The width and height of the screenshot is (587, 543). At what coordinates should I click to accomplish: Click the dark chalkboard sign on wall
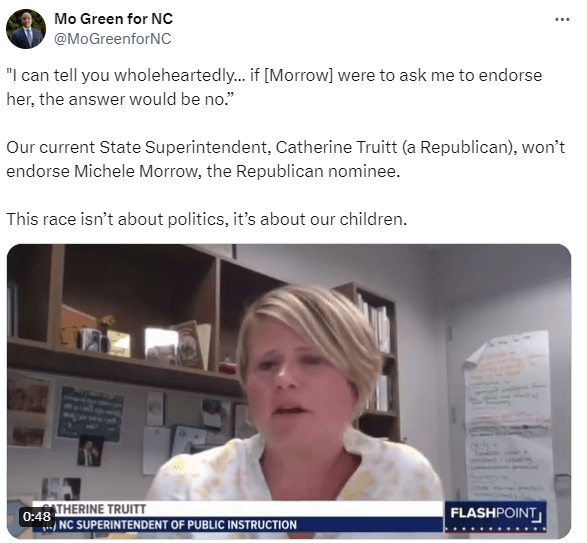click(90, 414)
